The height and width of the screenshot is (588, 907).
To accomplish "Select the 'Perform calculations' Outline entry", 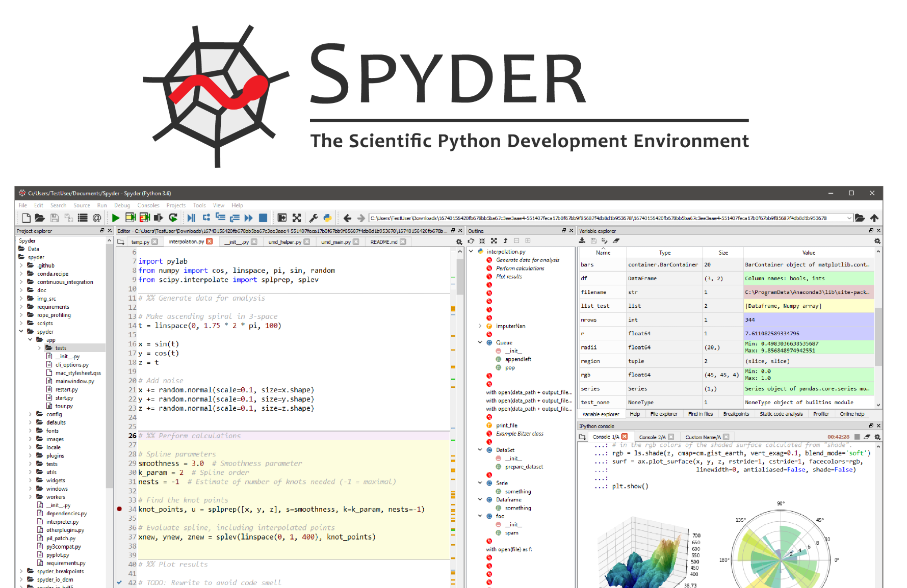I will [520, 269].
